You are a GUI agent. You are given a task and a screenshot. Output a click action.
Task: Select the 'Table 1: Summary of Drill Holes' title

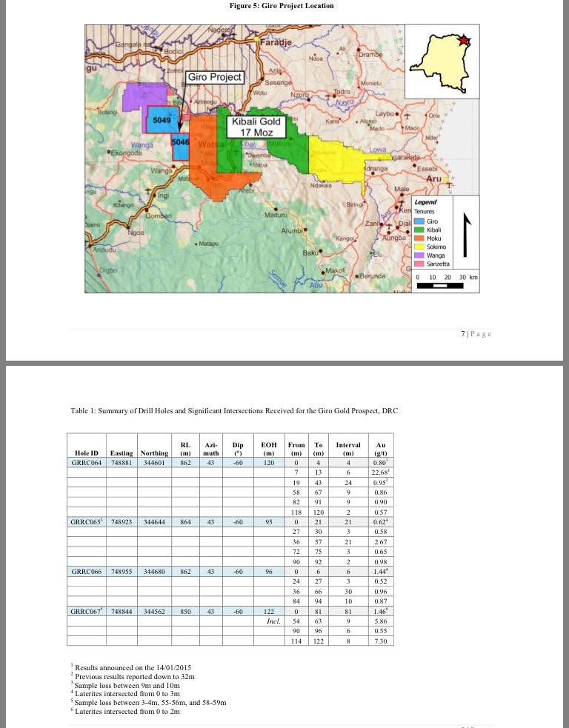234,410
